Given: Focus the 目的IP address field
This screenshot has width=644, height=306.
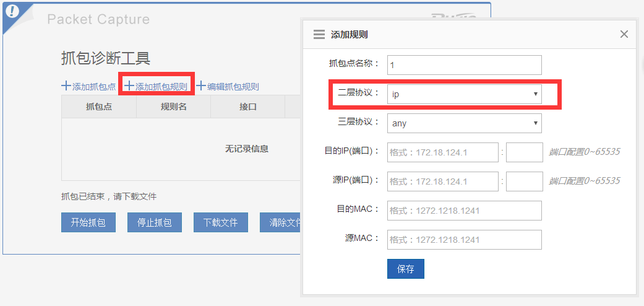Looking at the screenshot, I should click(442, 152).
